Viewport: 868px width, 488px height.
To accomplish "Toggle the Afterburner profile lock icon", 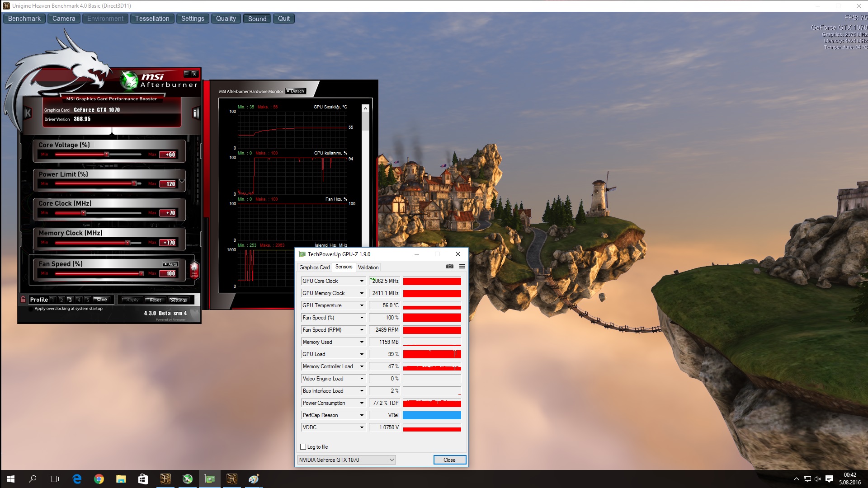I will (23, 299).
